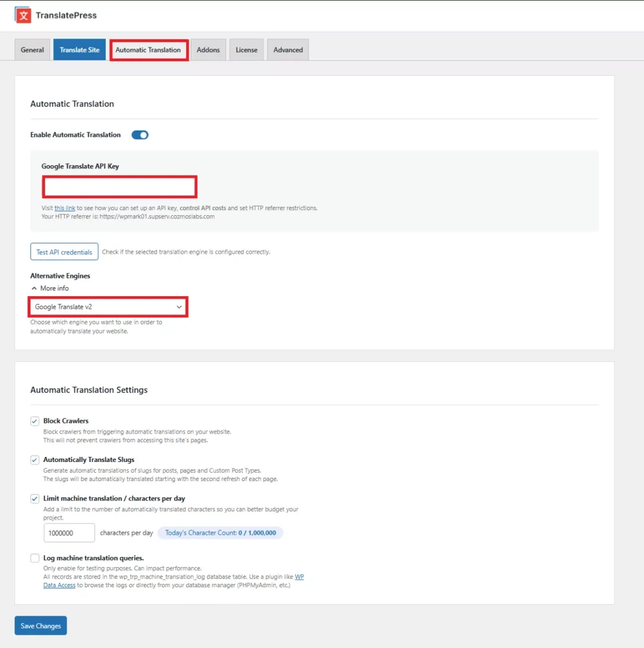Switch to the Advanced tab
Viewport: 644px width, 648px height.
point(288,50)
